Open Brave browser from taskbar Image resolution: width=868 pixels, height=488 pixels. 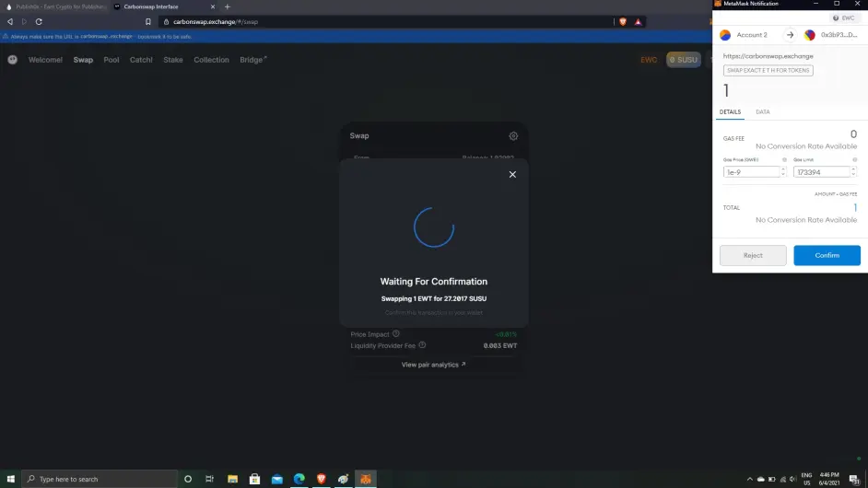(321, 479)
